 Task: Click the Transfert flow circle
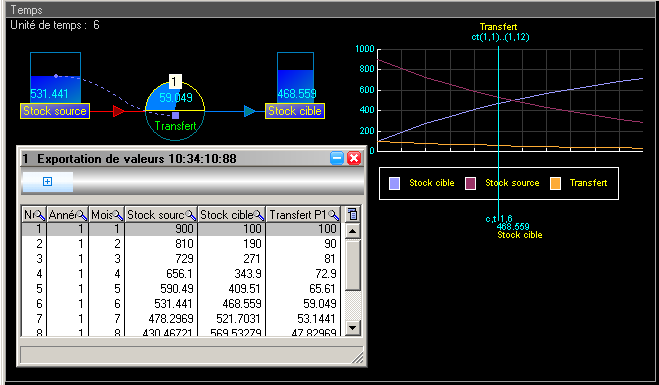click(175, 111)
